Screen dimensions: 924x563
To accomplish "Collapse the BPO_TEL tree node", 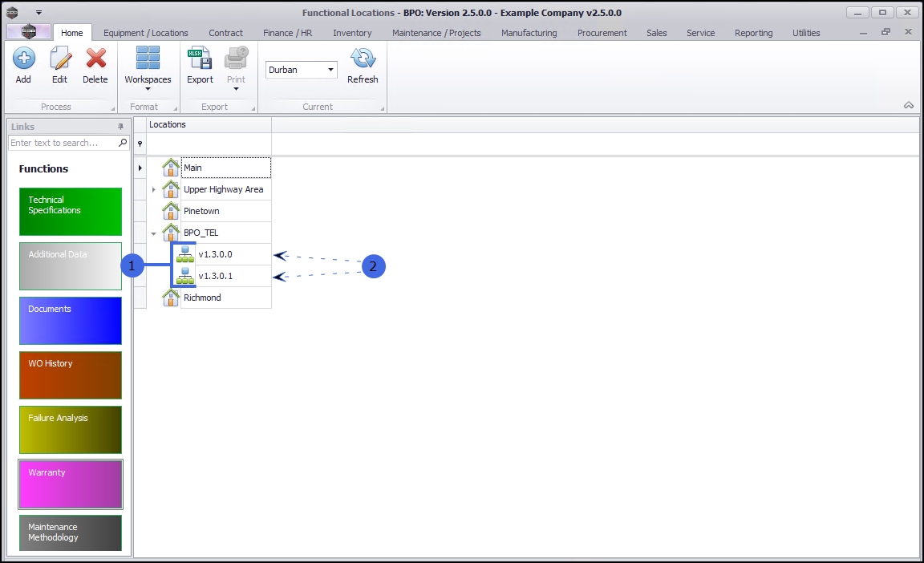I will click(x=153, y=234).
